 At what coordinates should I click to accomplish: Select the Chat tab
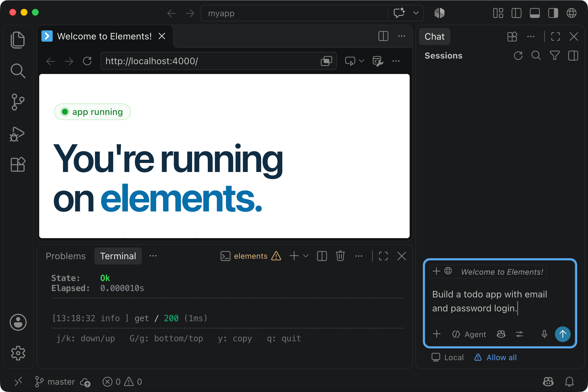coord(434,37)
